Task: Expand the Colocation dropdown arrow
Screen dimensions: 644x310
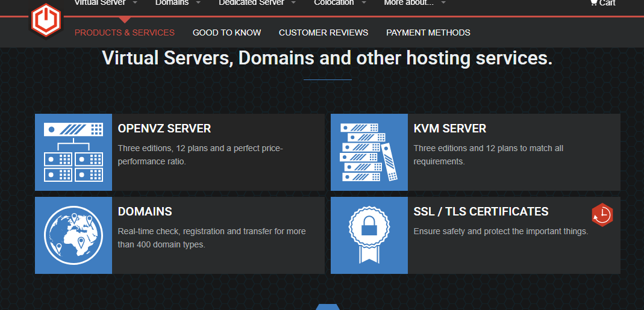Action: (x=363, y=2)
